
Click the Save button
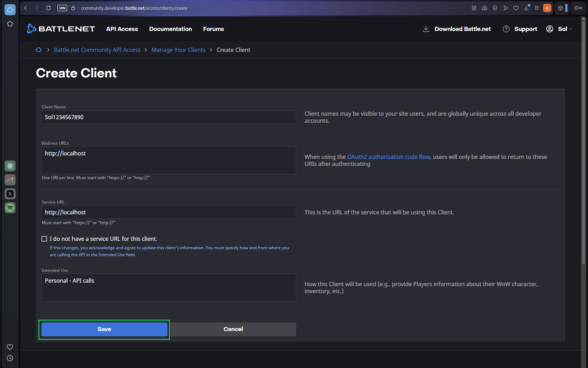(104, 329)
